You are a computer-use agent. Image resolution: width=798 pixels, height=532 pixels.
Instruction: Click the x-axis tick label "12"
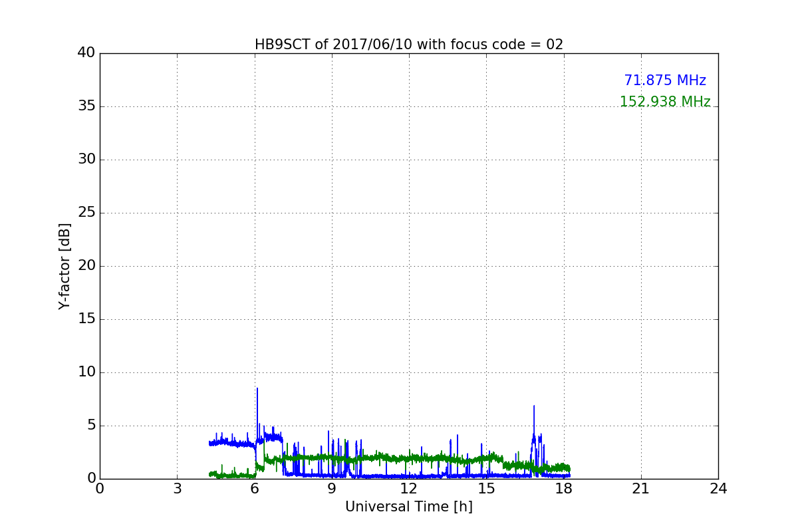(x=409, y=488)
